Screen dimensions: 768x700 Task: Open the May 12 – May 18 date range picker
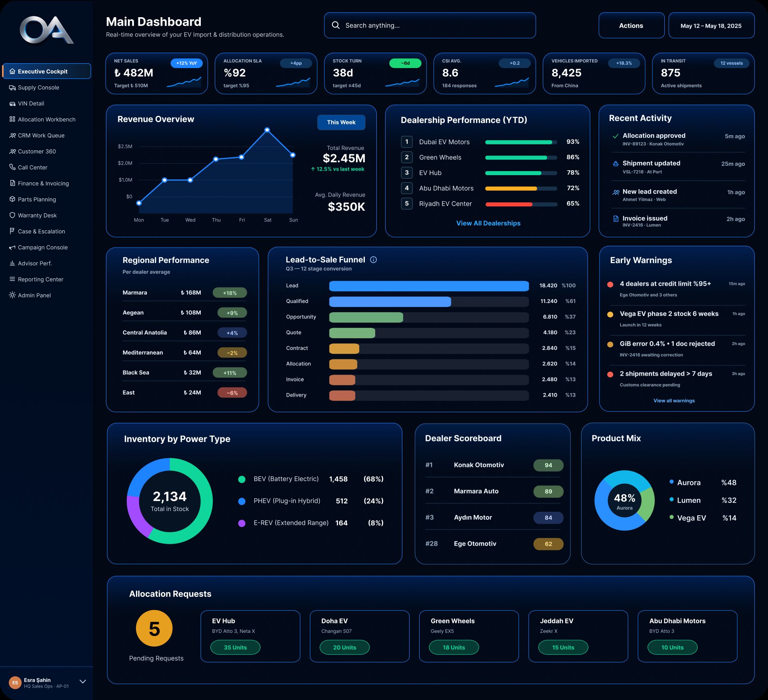click(x=711, y=26)
